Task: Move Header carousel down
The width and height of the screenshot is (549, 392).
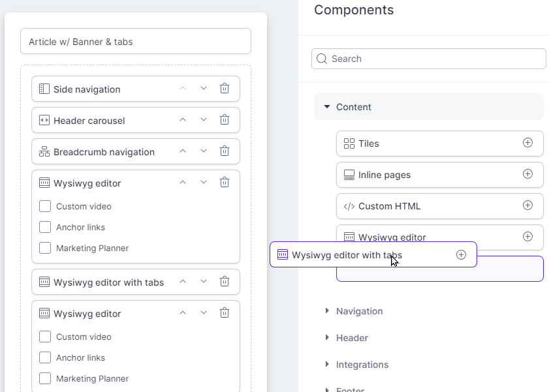Action: click(204, 120)
